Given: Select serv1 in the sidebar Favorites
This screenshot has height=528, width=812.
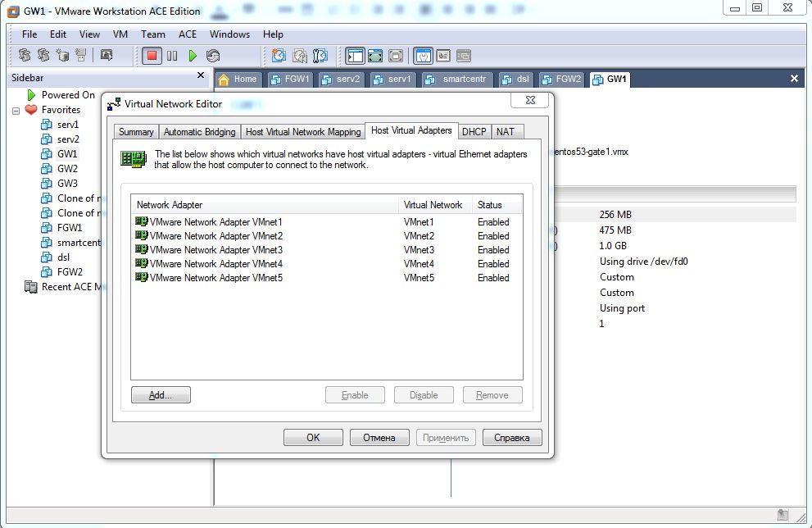Looking at the screenshot, I should [x=60, y=125].
